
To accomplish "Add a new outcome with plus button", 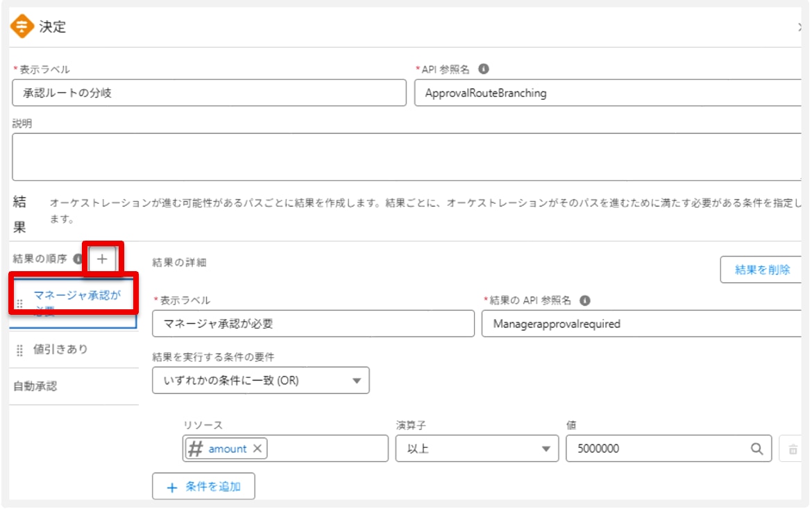I will click(x=102, y=259).
